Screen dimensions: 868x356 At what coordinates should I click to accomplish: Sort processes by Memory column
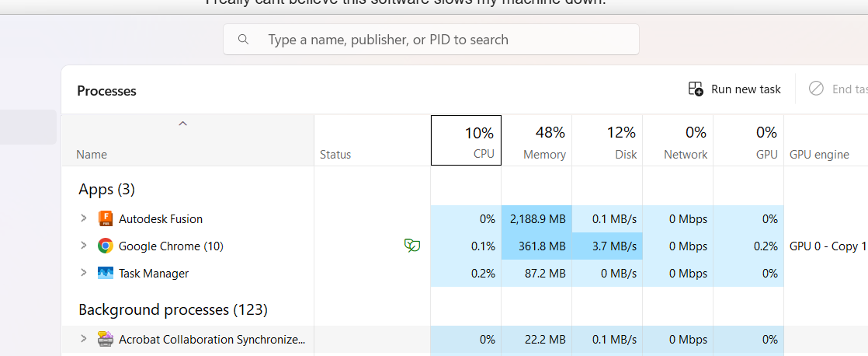click(x=536, y=141)
